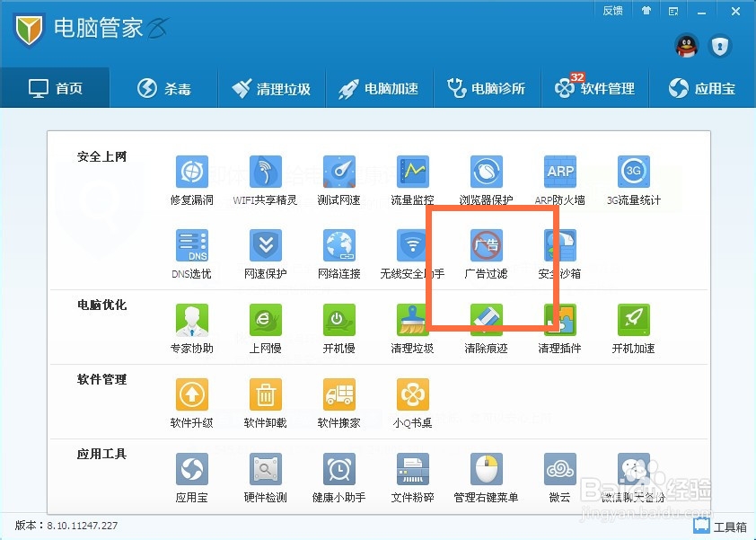Click the QQ penguin account avatar
Screen dimensions: 756x540
point(686,47)
